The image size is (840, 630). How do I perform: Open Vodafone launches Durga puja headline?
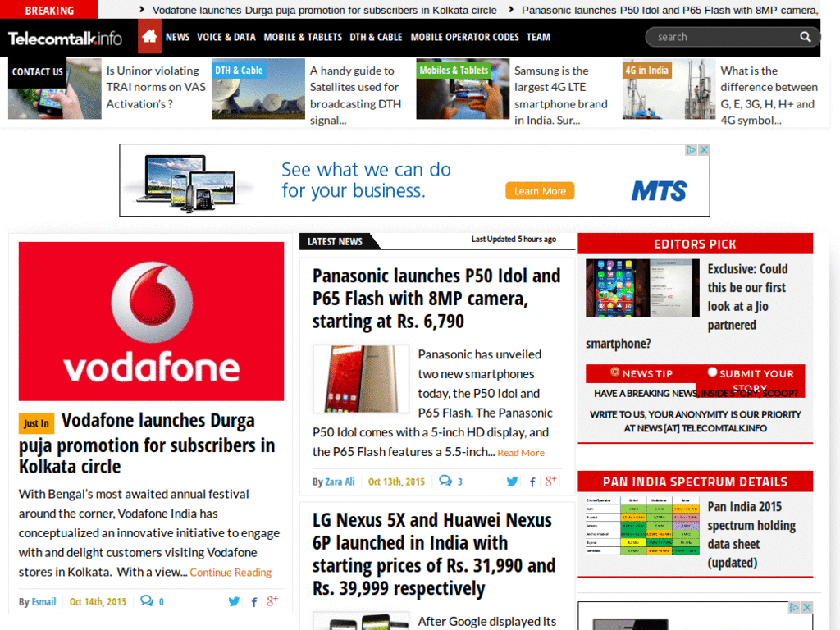[x=148, y=444]
